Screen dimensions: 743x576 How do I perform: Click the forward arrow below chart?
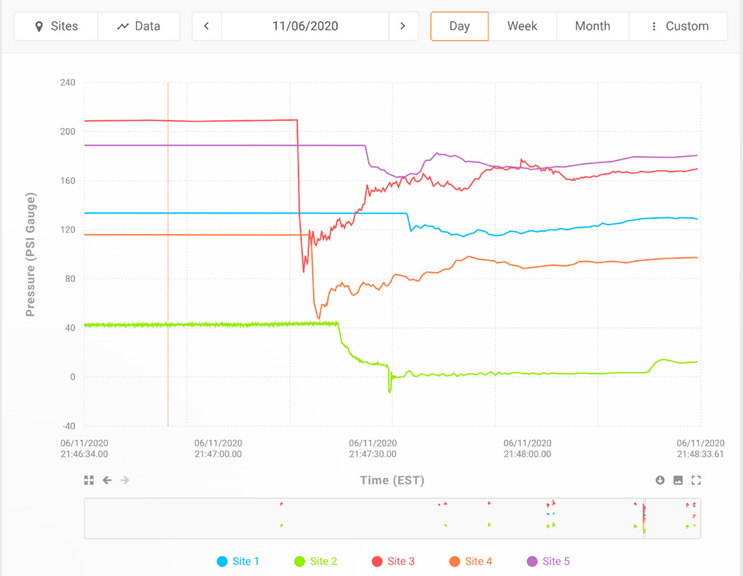click(x=125, y=481)
